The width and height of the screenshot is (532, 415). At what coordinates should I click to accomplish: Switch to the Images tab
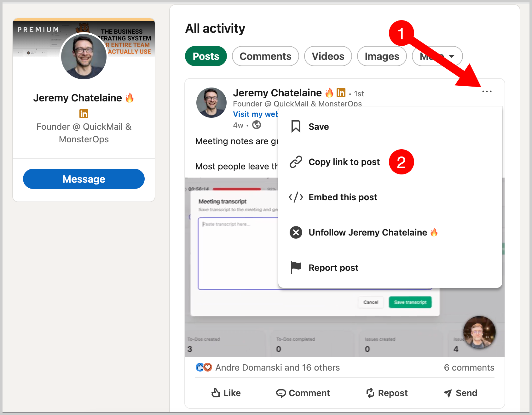coord(382,56)
